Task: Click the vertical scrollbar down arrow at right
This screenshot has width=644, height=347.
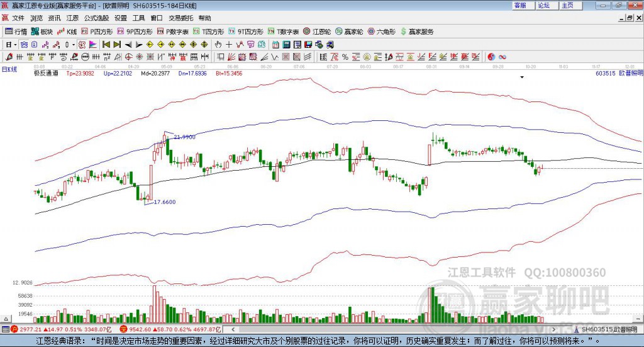Action: pos(638,319)
